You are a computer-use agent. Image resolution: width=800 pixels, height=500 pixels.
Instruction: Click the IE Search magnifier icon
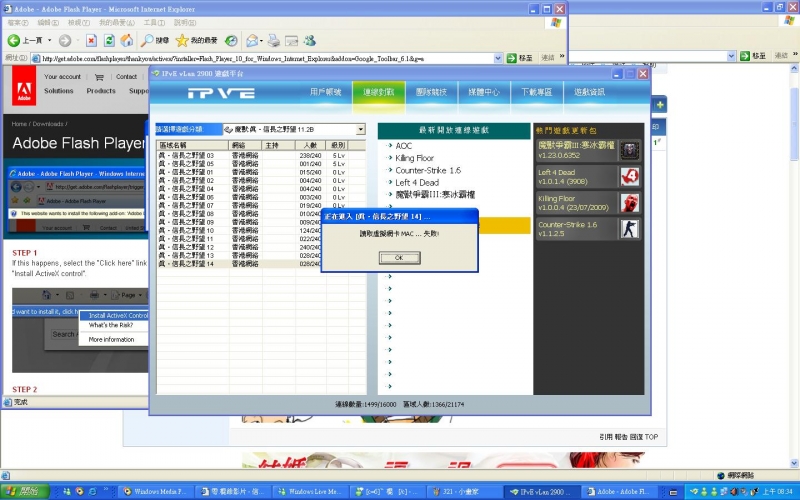coord(147,40)
